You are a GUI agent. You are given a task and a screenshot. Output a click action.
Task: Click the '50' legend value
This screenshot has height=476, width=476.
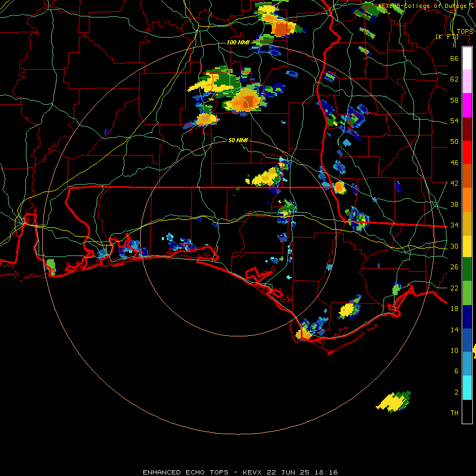(454, 142)
